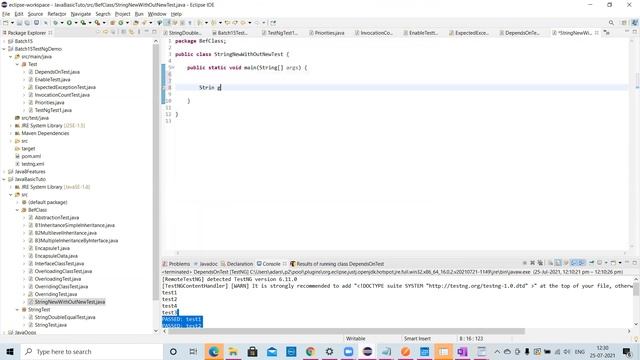Select StringDoubleEqualTest.java file

(64, 317)
